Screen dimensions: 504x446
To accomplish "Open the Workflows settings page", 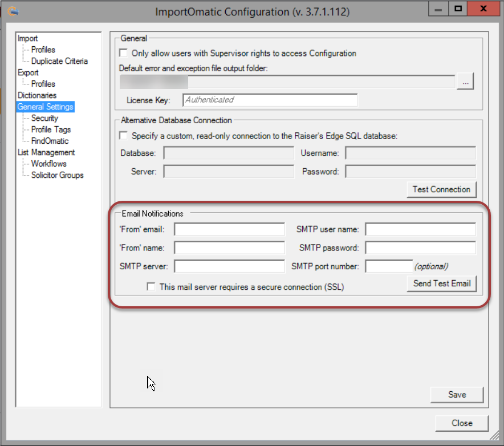I will (48, 164).
